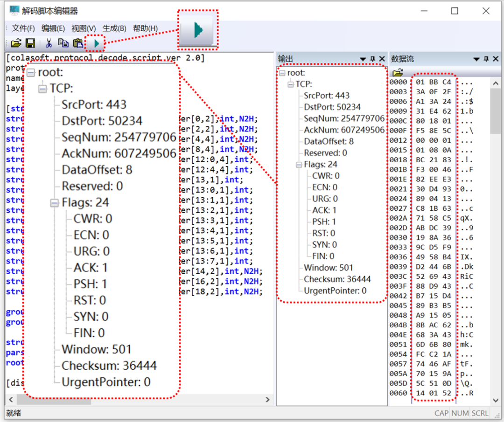Viewport: 504px width, 422px height.
Task: Click the 数据流 vertical scrollbar down arrow
Action: tap(495, 400)
